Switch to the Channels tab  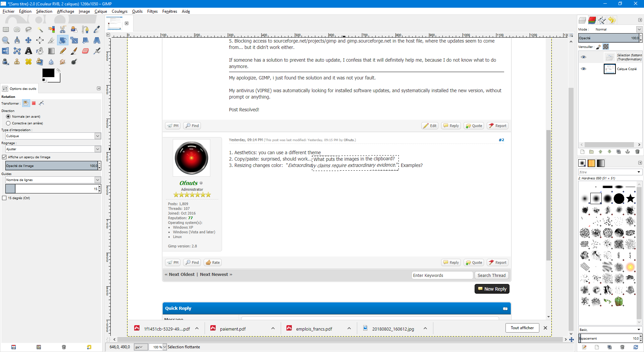[x=592, y=20]
